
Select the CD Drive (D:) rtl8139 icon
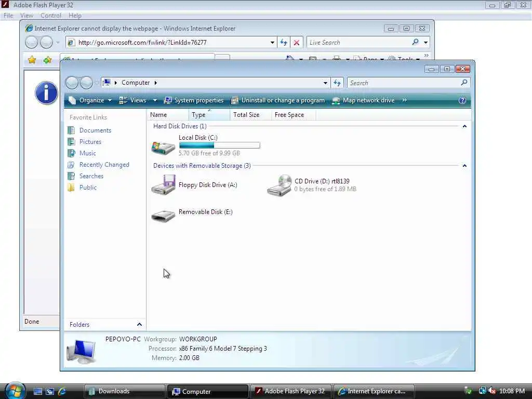click(279, 185)
